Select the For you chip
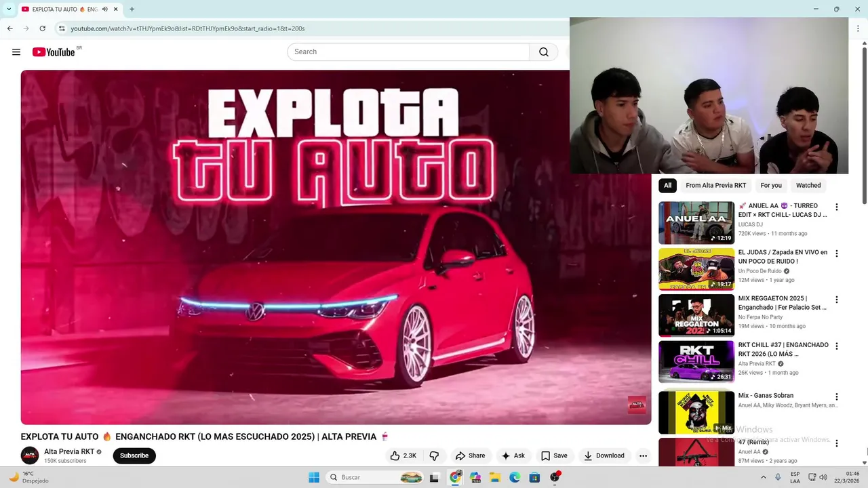This screenshot has height=488, width=868. [771, 186]
